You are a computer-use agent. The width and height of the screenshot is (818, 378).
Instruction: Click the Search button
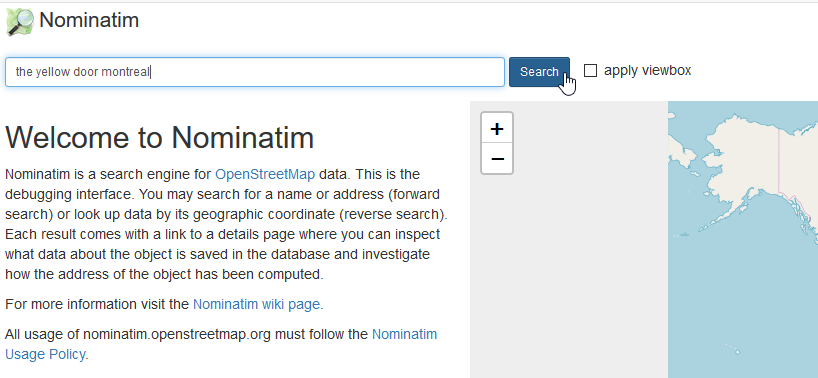[539, 72]
